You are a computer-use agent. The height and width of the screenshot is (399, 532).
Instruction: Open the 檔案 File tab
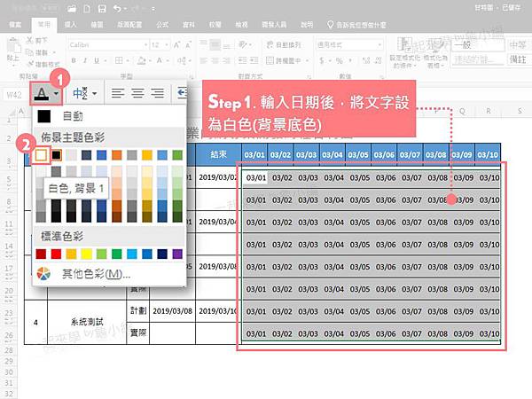click(x=15, y=25)
